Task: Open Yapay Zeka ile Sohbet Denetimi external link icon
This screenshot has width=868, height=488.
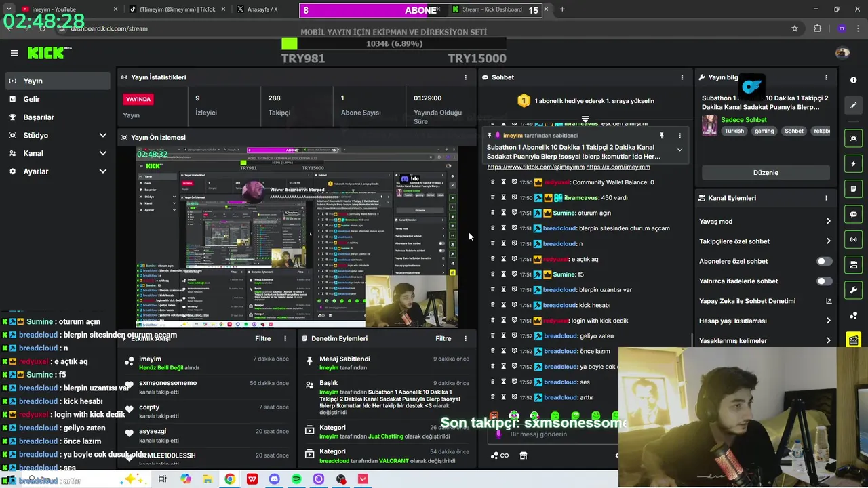Action: click(828, 301)
